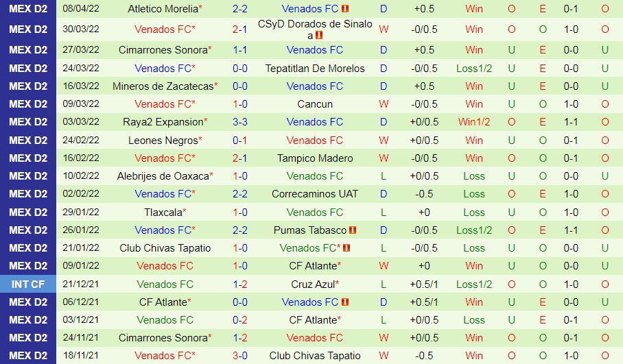Select the INT CF competition label

tap(28, 284)
